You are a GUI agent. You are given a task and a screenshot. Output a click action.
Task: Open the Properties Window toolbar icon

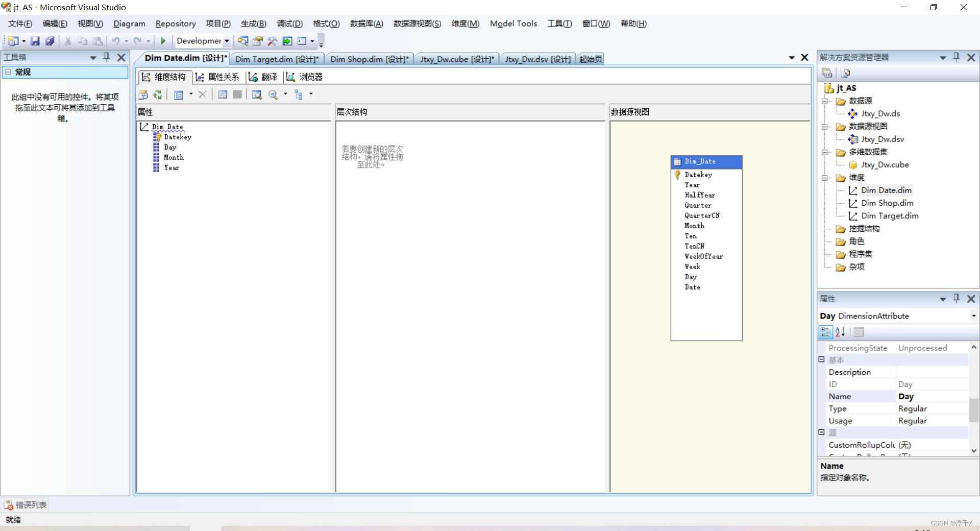click(x=258, y=41)
